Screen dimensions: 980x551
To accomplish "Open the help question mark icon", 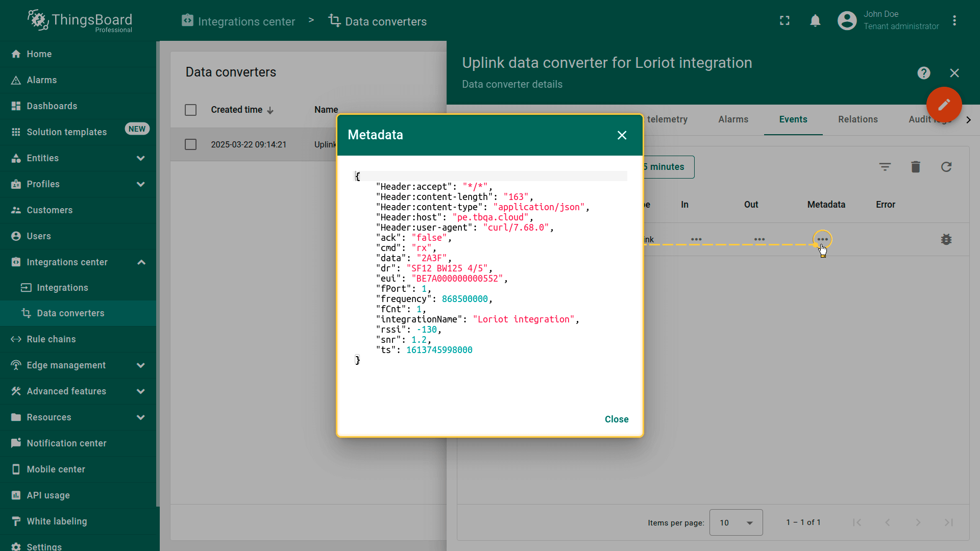I will coord(923,73).
